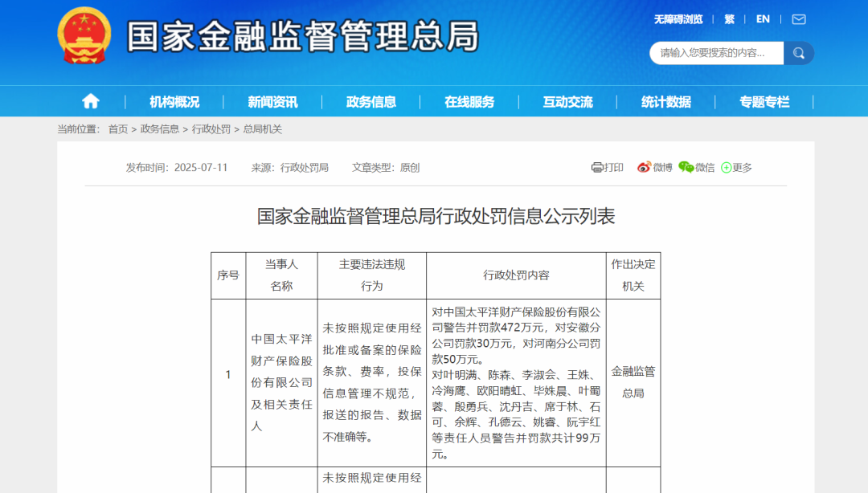Click row number 1 cell
The image size is (868, 493).
coord(228,383)
